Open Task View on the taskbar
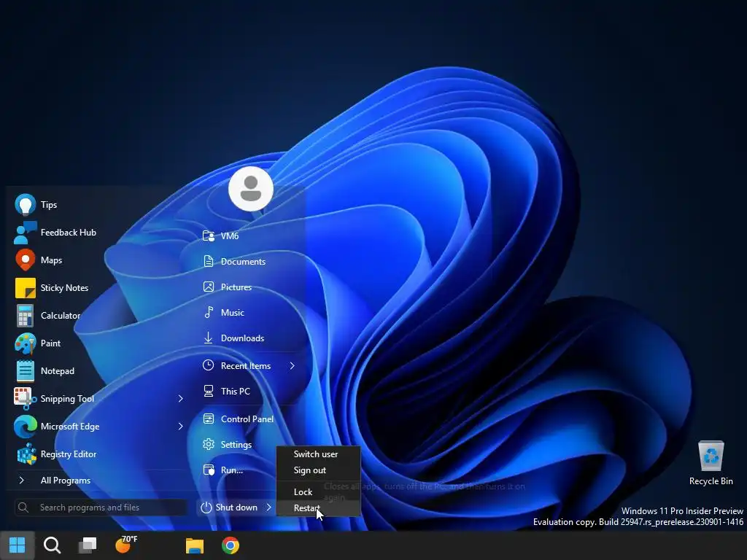747x560 pixels. pyautogui.click(x=88, y=545)
